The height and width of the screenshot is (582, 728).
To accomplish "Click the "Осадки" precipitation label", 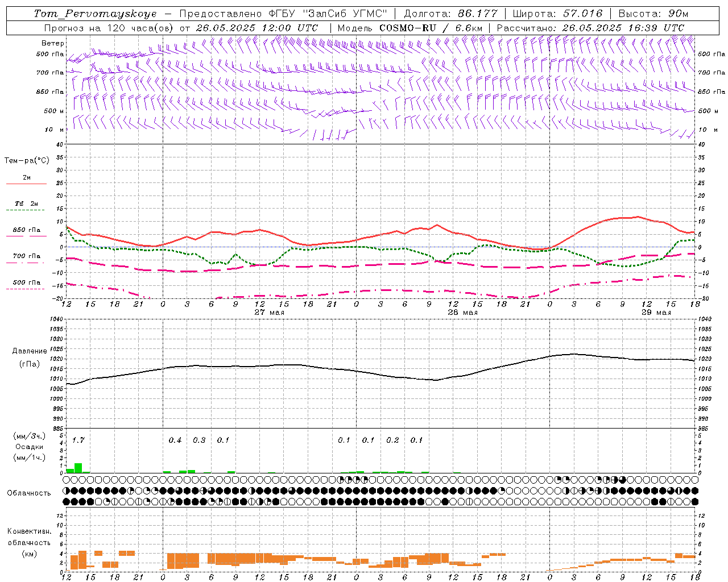I will pyautogui.click(x=30, y=447).
